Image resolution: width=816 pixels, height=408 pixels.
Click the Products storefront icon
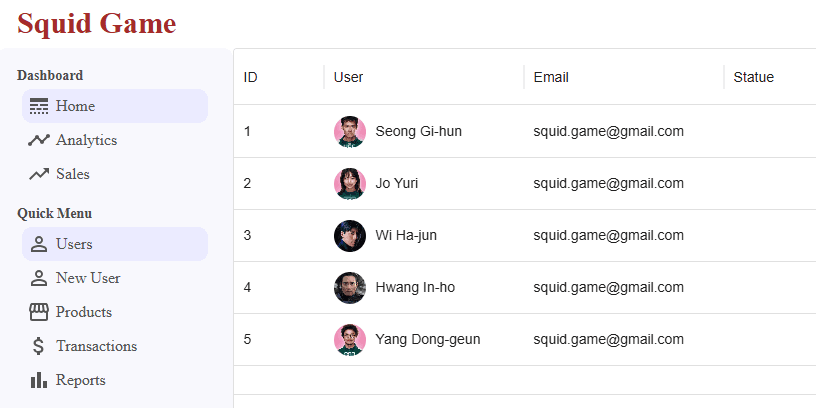click(39, 312)
